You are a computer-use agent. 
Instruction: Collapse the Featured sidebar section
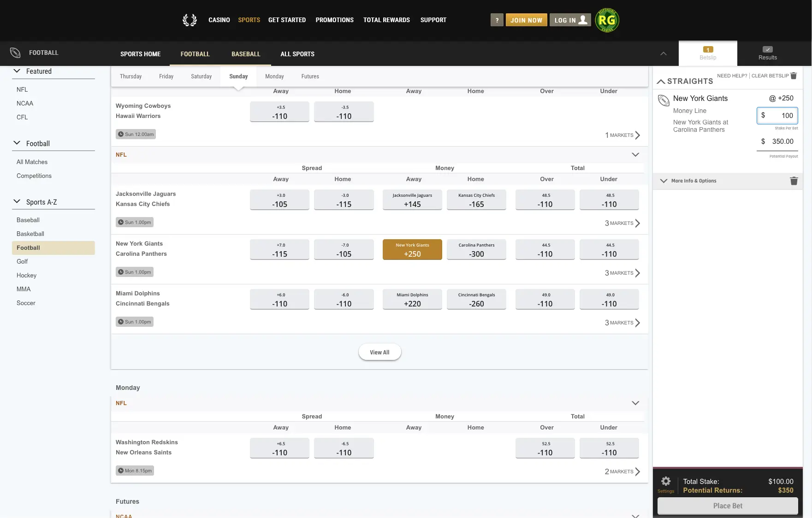pos(17,71)
